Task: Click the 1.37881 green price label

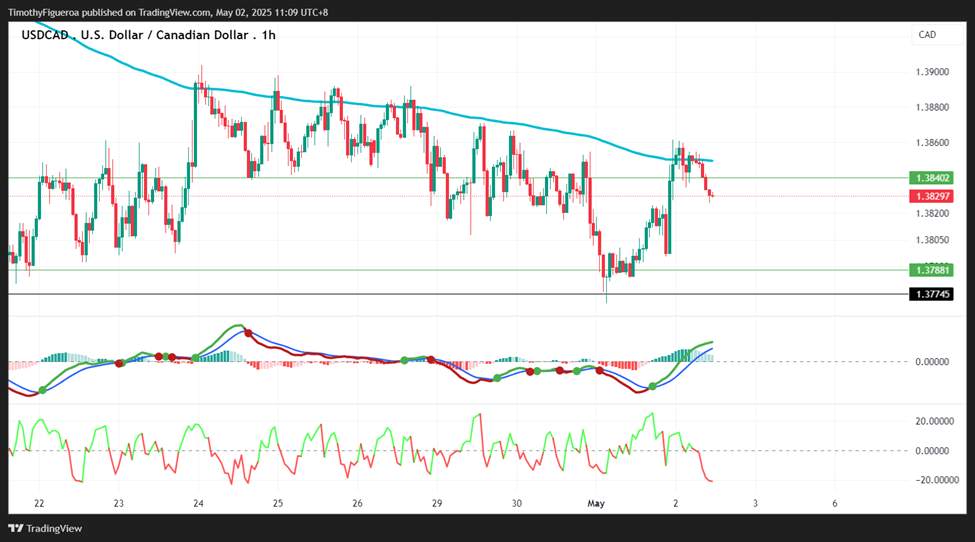Action: 931,270
